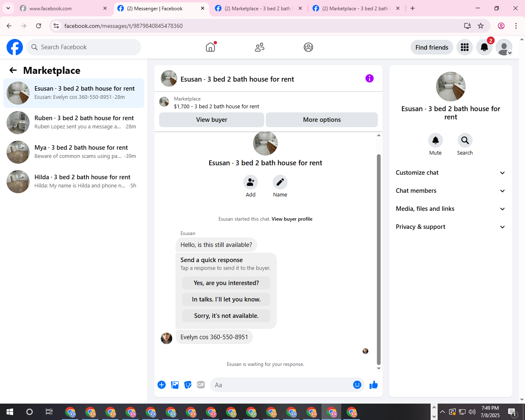Open the Mya conversation in the list
525x420 pixels.
pos(74,152)
